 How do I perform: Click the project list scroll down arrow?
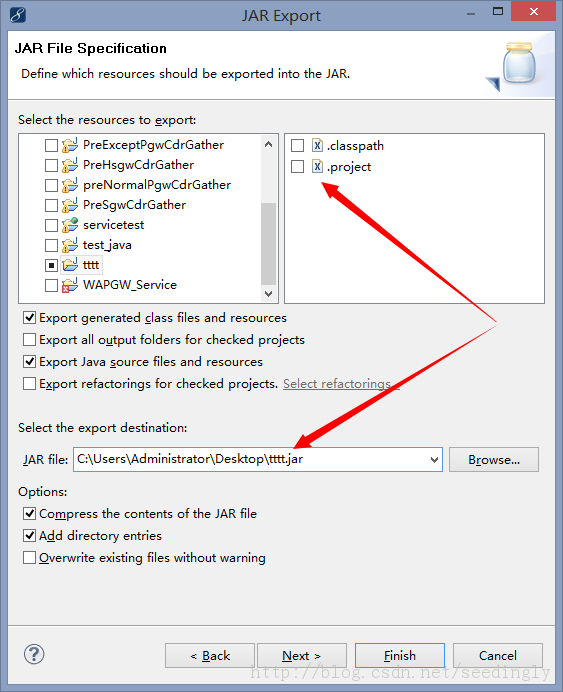[x=268, y=293]
